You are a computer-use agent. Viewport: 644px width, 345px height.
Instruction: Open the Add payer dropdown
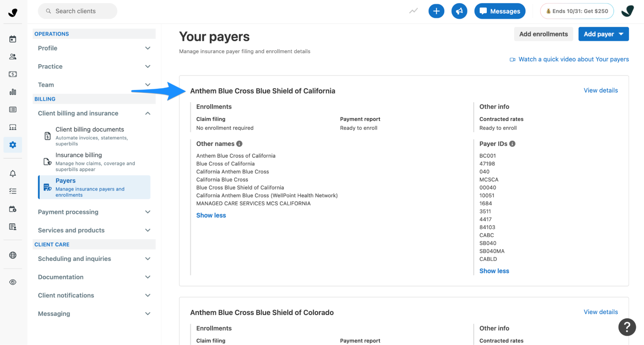603,34
